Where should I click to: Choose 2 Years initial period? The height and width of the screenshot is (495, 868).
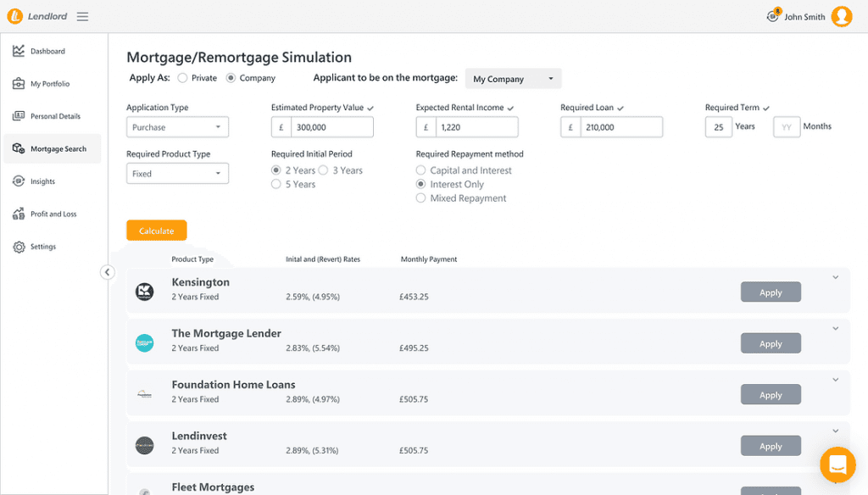[275, 170]
